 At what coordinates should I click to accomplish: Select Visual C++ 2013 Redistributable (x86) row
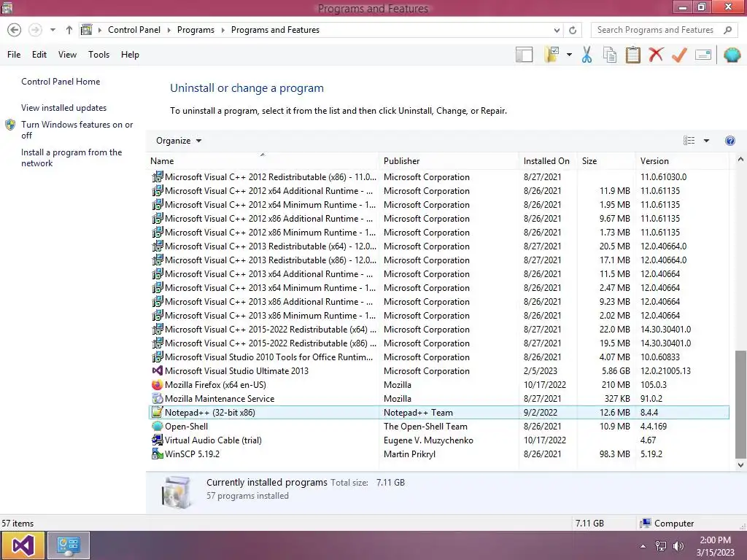439,260
